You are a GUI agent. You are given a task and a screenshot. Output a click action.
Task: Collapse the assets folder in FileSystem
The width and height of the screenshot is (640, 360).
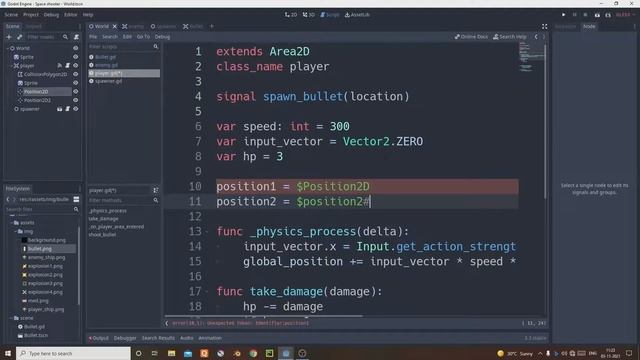[11, 223]
